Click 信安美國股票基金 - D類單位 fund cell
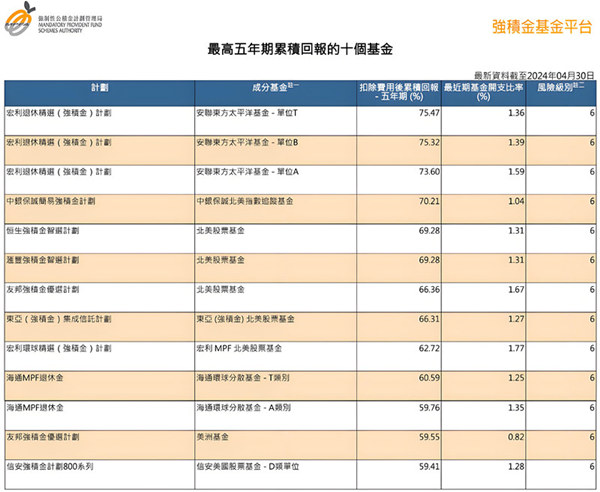The image size is (600, 492). (x=248, y=466)
